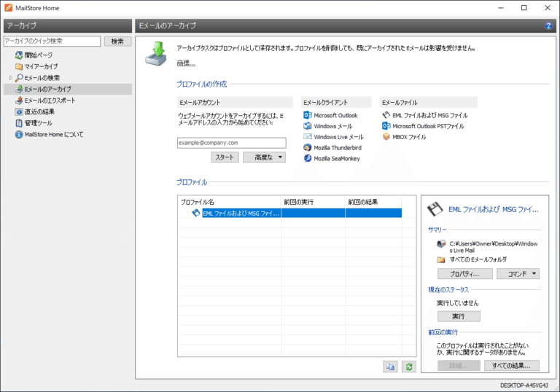Click the EML ファイルおよび MSG ファイル icon

point(386,115)
